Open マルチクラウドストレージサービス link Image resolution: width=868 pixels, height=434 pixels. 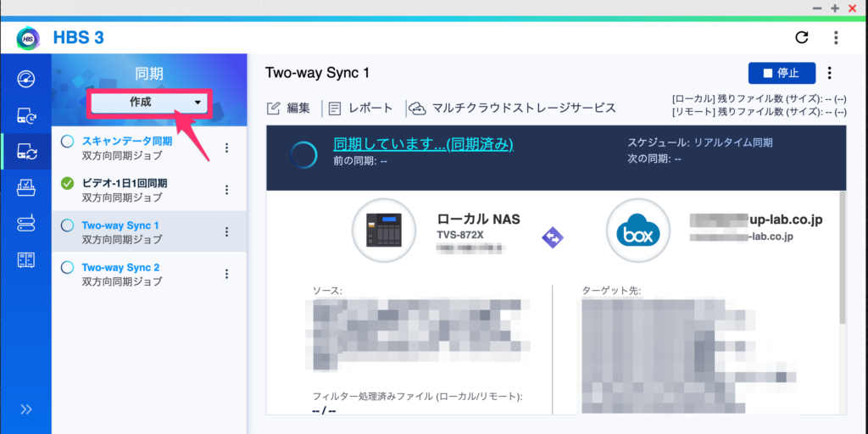pyautogui.click(x=513, y=108)
